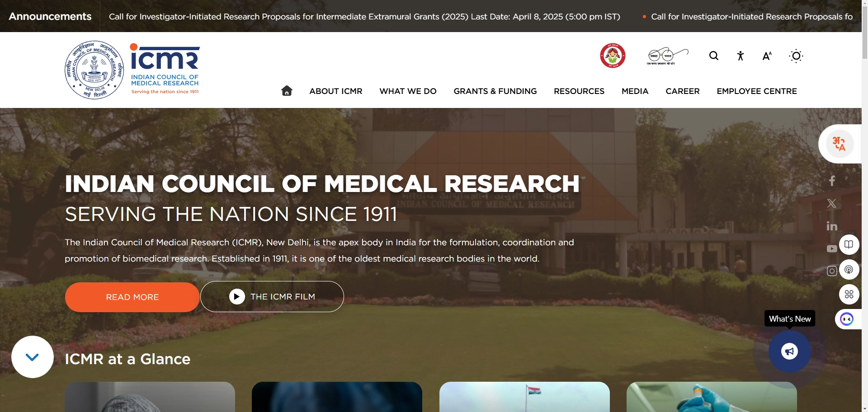
Task: Expand the GRANTS & FUNDING menu
Action: (495, 91)
